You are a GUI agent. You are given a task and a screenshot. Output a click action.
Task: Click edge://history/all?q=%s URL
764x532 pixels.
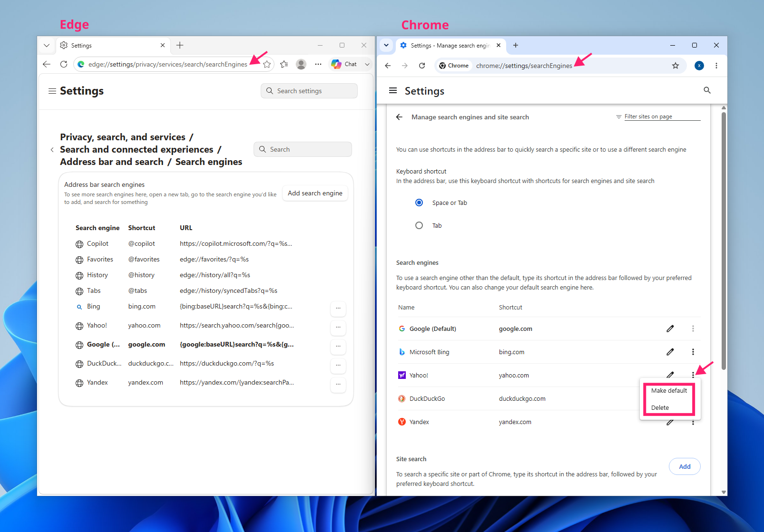215,275
